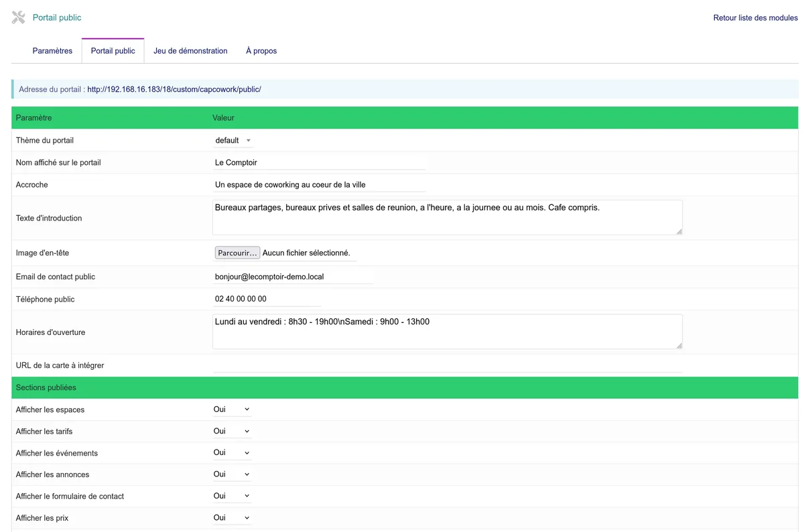Click Parcourir to choose header image
804x532 pixels.
pyautogui.click(x=237, y=253)
